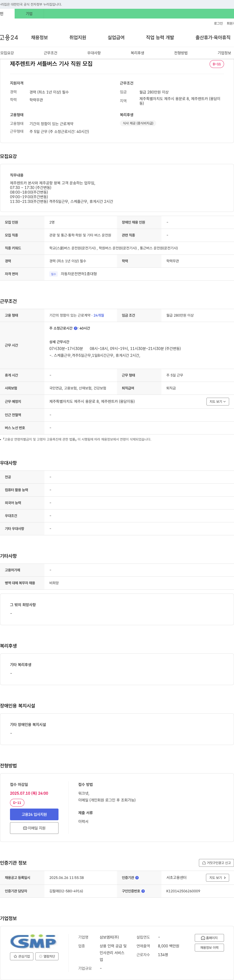Screen dimensions: 234x980
Task: Click help icon next to 구인인증번호
Action: 143,891
